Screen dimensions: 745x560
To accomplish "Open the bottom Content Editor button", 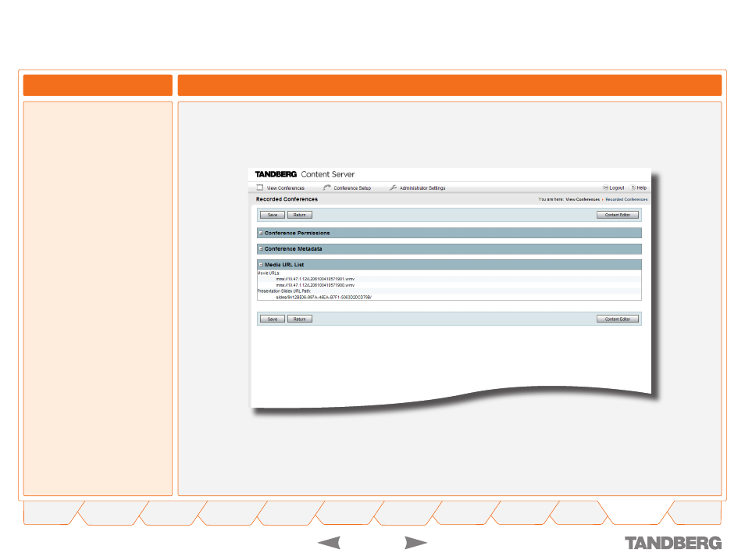I will (618, 319).
